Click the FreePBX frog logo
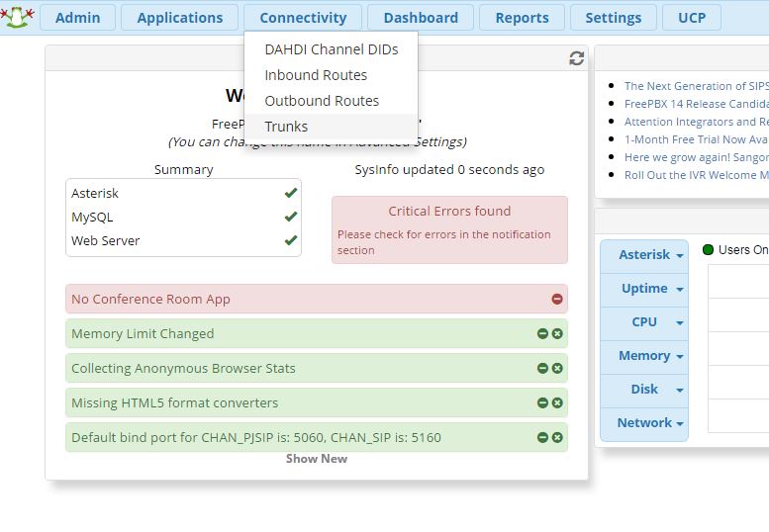The height and width of the screenshot is (532, 769). (x=18, y=17)
